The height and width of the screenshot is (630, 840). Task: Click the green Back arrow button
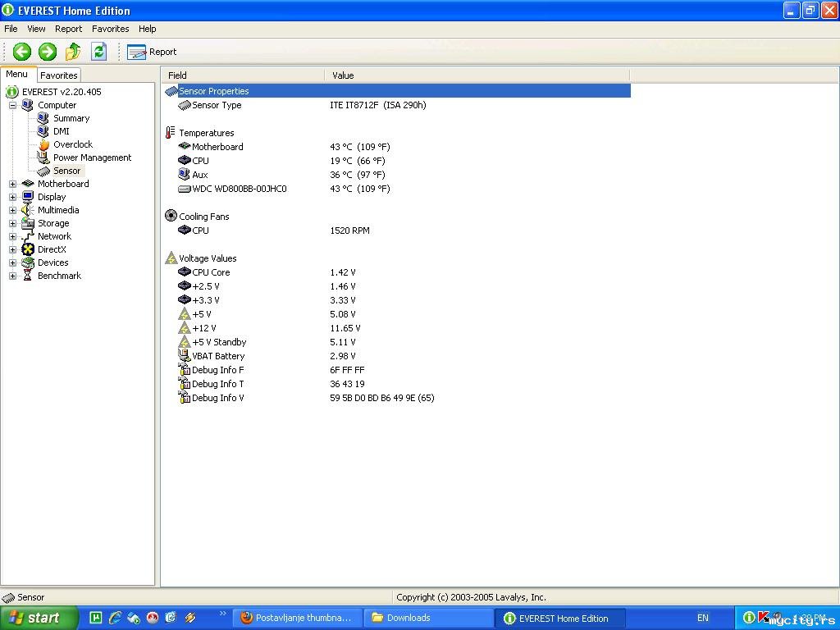coord(22,52)
